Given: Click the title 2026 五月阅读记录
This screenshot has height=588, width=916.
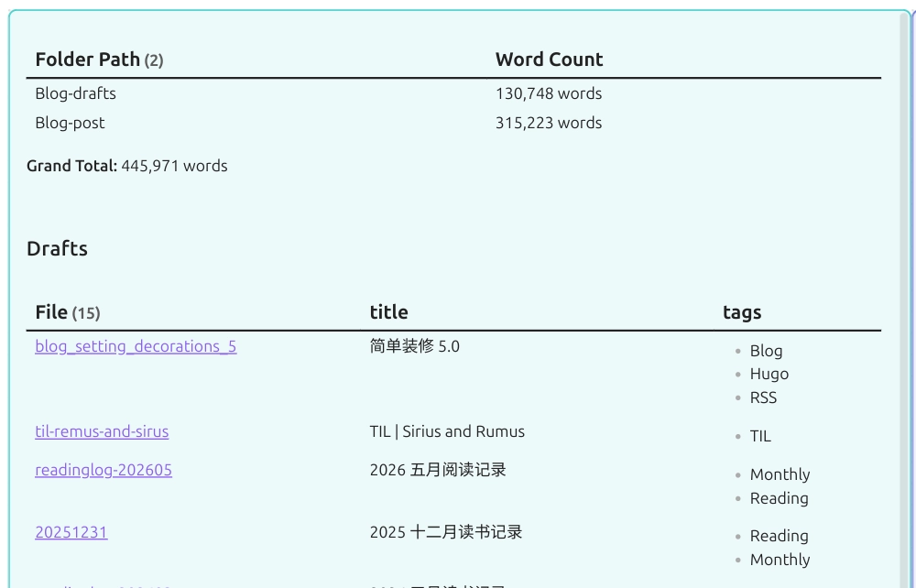Looking at the screenshot, I should (x=438, y=470).
